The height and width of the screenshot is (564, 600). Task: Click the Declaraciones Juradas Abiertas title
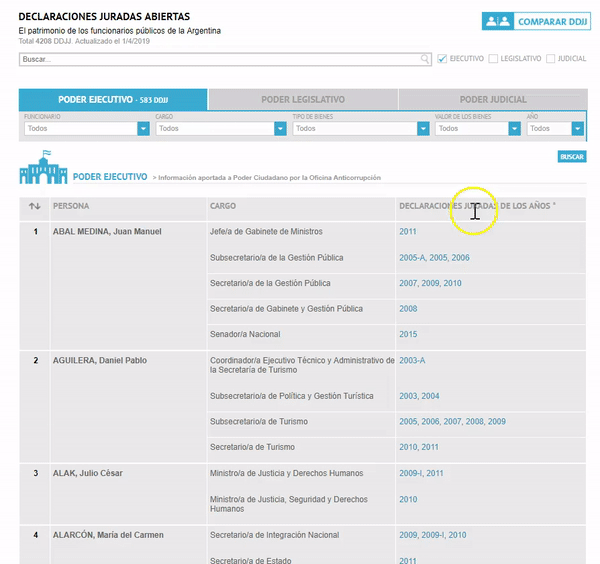[x=104, y=17]
